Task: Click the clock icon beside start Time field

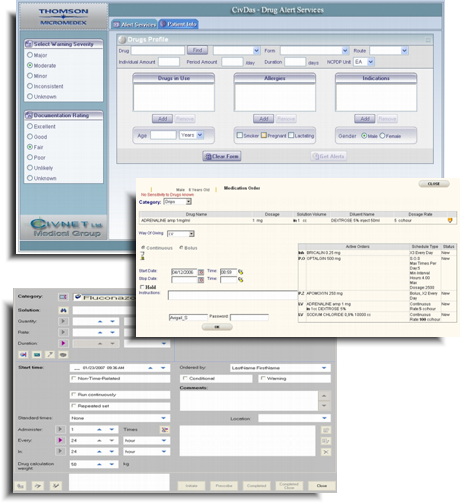Action: (240, 272)
